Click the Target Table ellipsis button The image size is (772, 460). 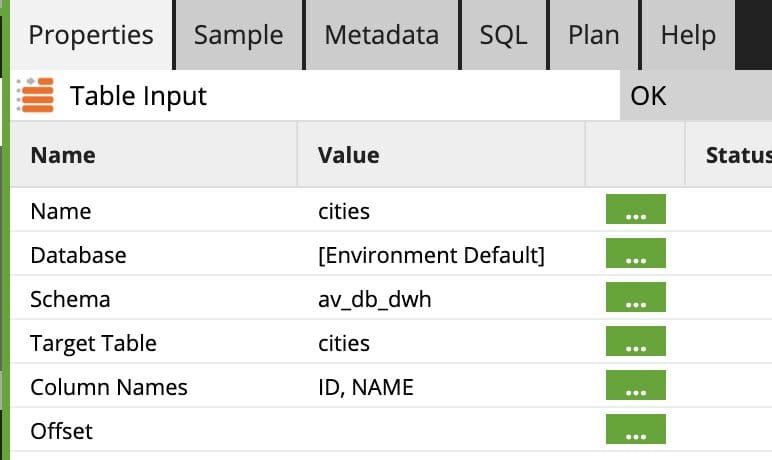(635, 343)
